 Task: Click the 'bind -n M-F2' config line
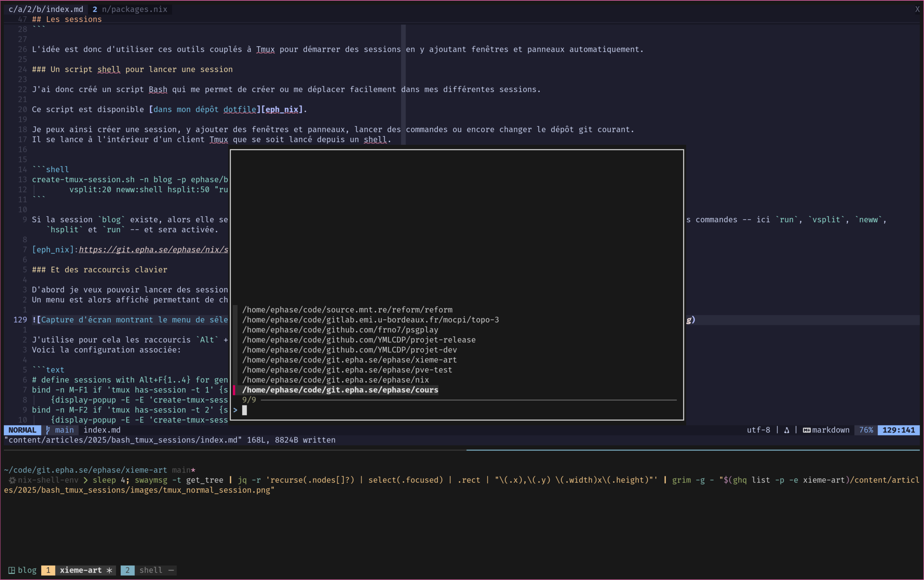tap(130, 409)
